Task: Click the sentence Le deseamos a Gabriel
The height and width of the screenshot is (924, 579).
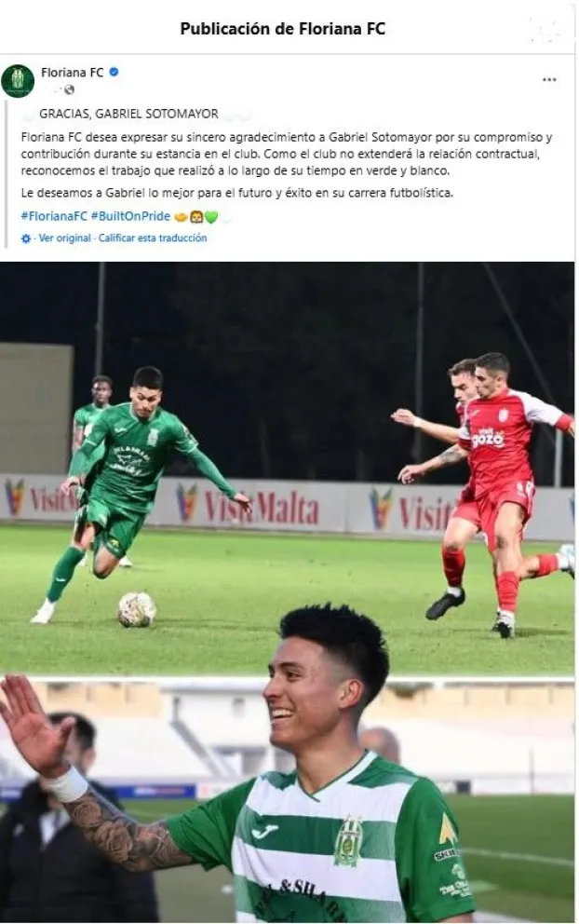Action: (x=236, y=193)
